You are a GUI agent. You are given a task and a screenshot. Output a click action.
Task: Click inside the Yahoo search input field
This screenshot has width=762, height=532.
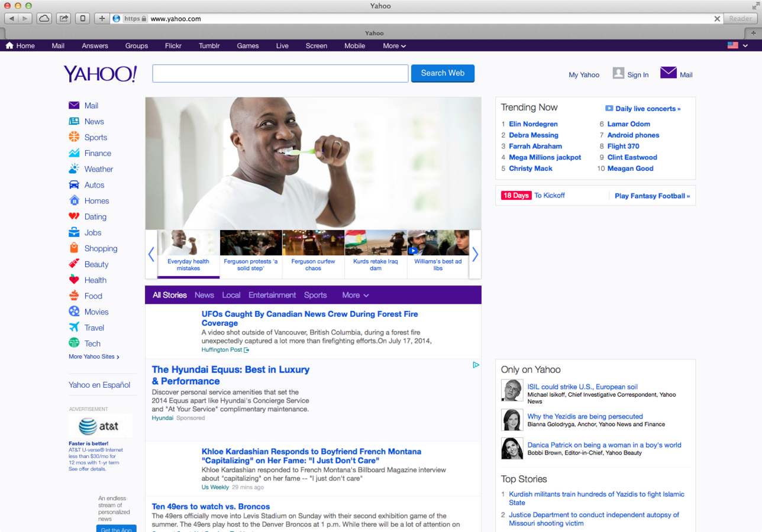pyautogui.click(x=280, y=73)
